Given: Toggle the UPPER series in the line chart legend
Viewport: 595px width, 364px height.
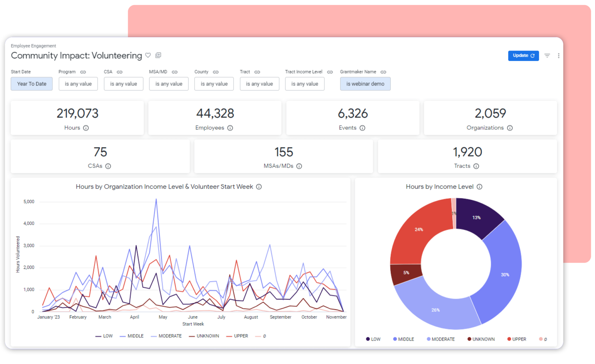Looking at the screenshot, I should point(241,336).
